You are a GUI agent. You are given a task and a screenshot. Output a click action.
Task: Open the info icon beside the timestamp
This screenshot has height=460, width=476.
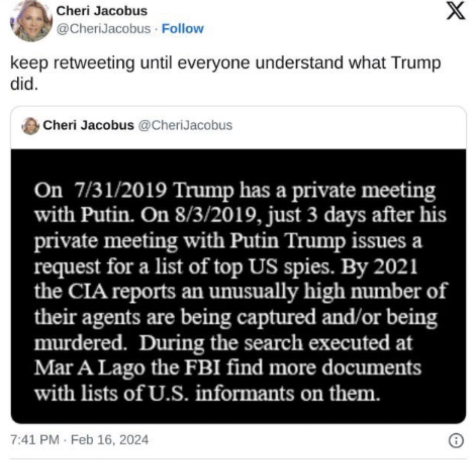point(456,441)
